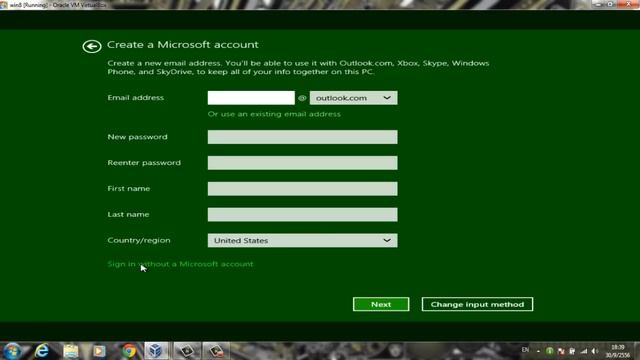Go back with the circled arrow icon
The height and width of the screenshot is (360, 640).
pos(92,46)
